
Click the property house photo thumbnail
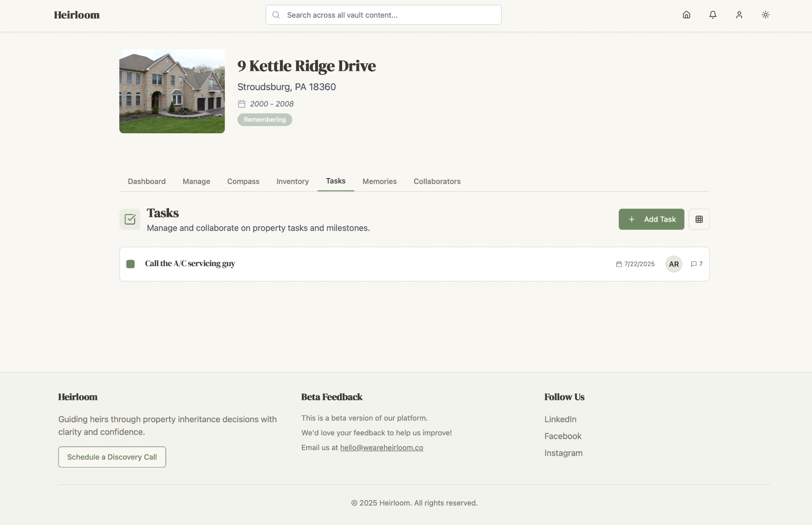click(172, 91)
